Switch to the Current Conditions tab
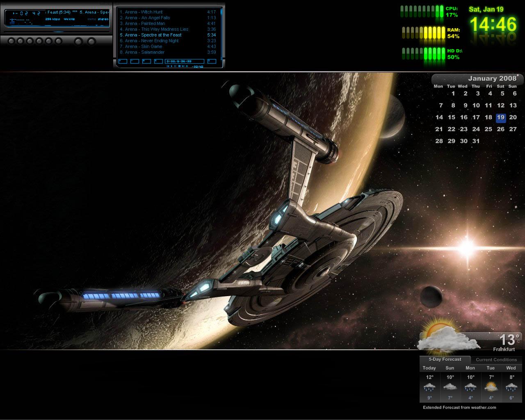 pyautogui.click(x=496, y=360)
